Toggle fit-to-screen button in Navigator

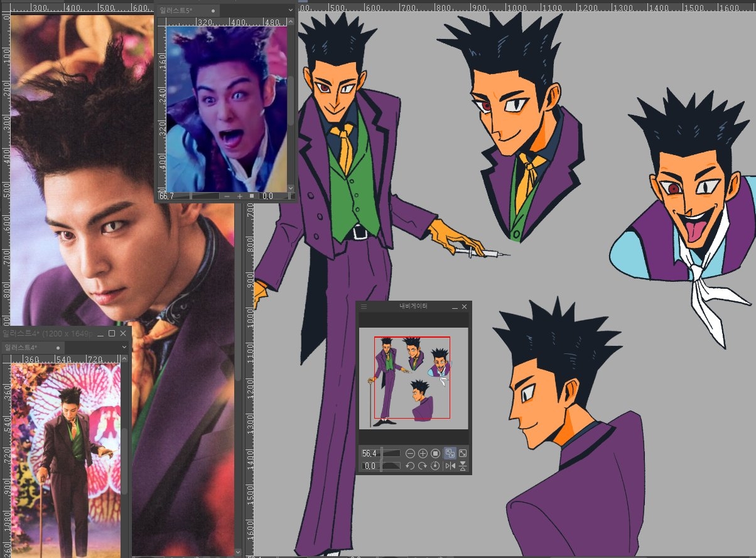pos(450,453)
